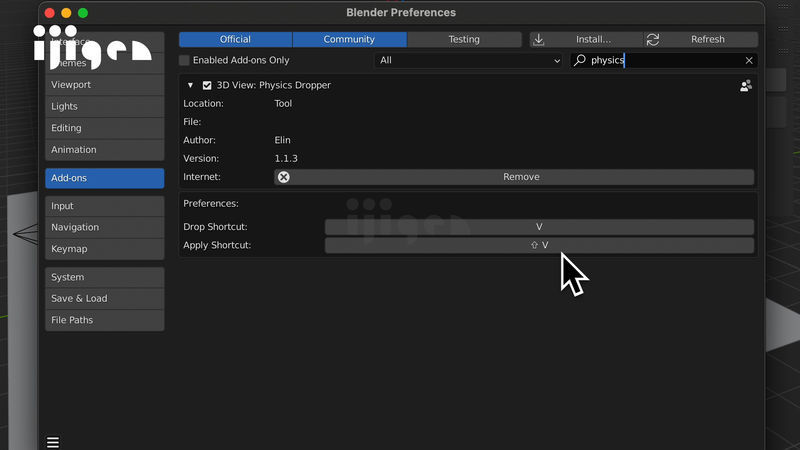Viewport: 800px width, 450px height.
Task: Click the Install download arrow icon
Action: (539, 39)
